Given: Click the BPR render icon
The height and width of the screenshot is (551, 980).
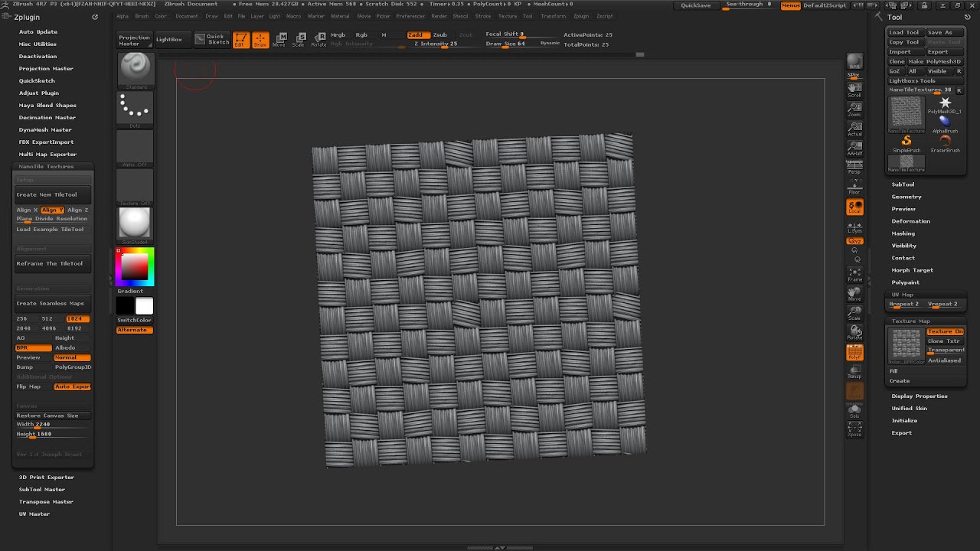Looking at the screenshot, I should pos(854,64).
